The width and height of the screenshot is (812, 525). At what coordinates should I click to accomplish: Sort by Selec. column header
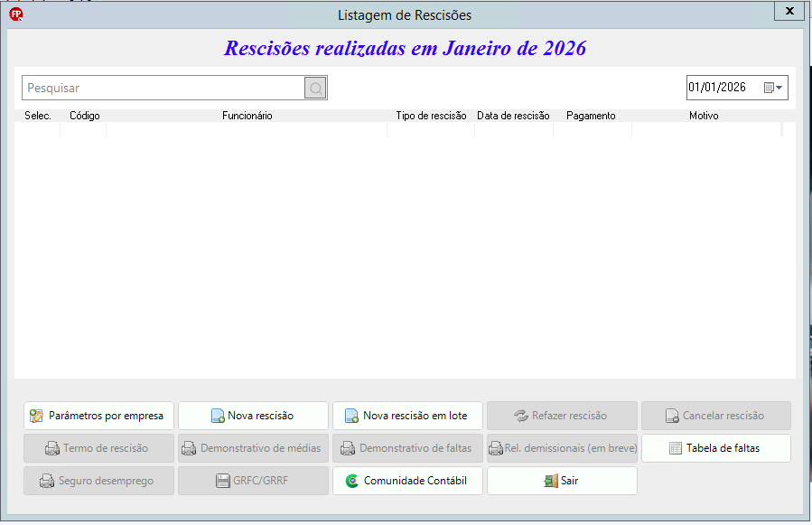point(38,116)
